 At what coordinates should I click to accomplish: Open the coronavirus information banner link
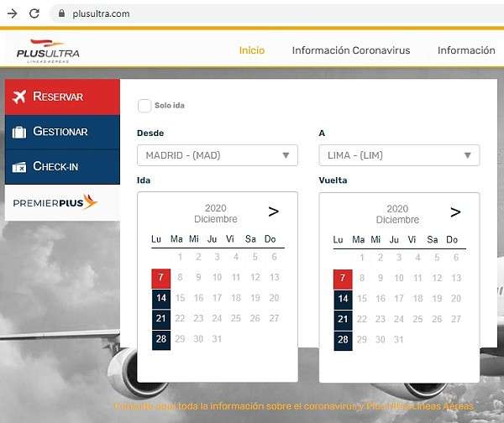click(293, 406)
